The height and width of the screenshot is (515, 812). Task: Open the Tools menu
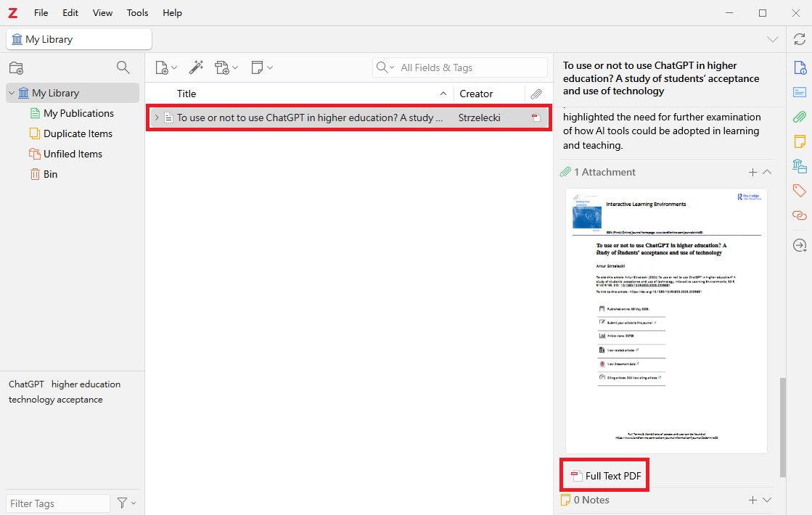(x=137, y=13)
